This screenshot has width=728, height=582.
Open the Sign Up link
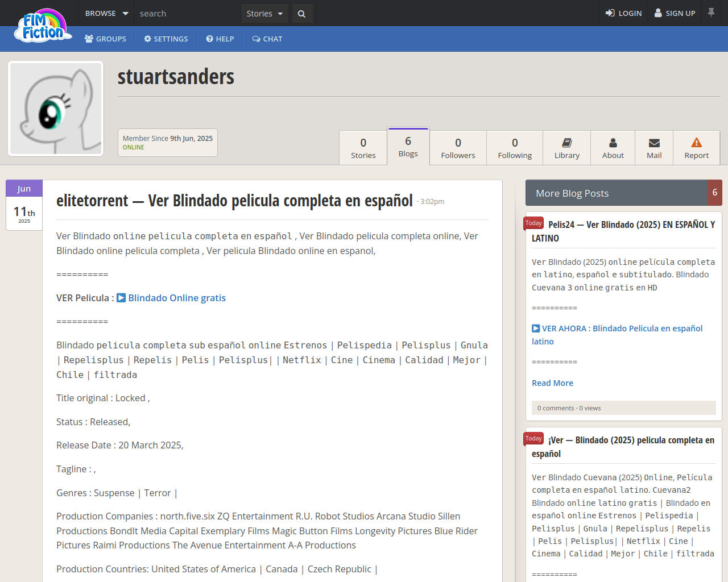pyautogui.click(x=675, y=13)
